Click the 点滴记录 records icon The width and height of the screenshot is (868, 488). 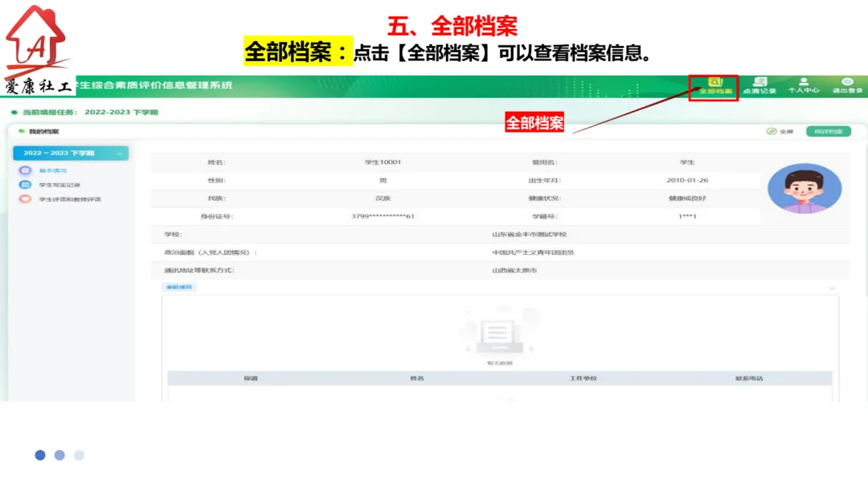pos(759,84)
